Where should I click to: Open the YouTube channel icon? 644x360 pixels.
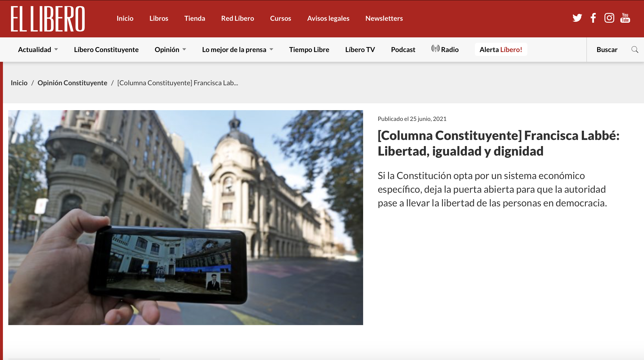point(625,18)
